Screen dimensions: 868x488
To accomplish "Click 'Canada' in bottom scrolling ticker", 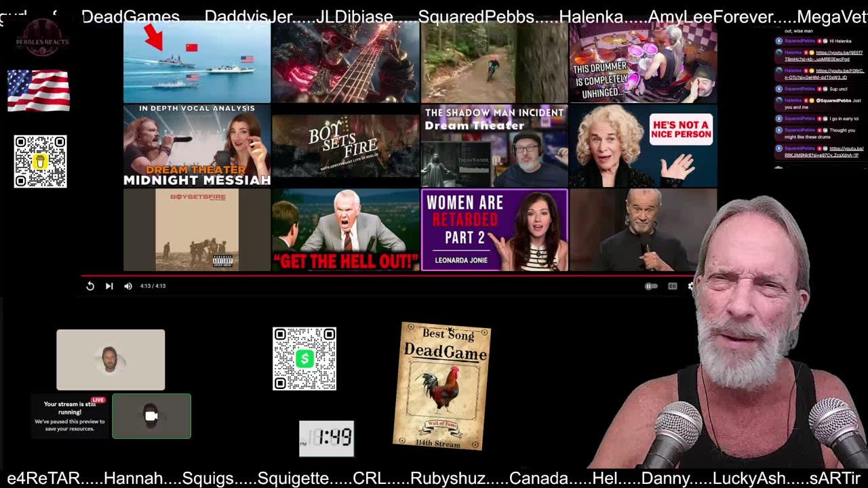I will 539,479.
